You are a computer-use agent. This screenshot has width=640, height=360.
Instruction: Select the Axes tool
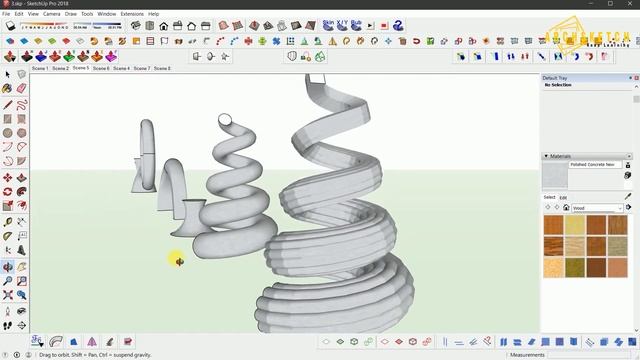click(x=7, y=250)
